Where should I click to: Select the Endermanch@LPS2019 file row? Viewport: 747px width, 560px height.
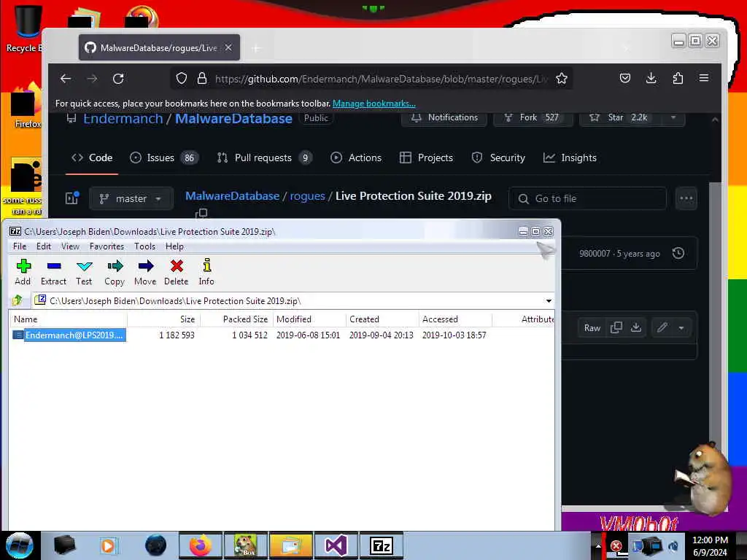[282, 335]
